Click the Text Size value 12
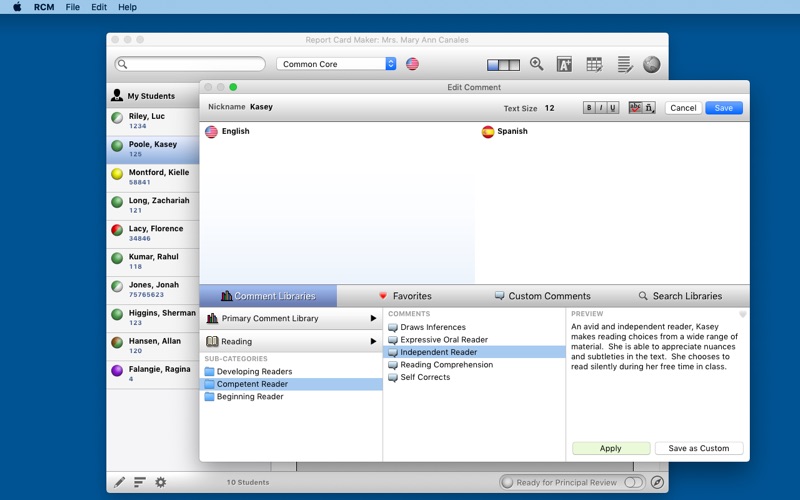The width and height of the screenshot is (800, 500). click(549, 108)
